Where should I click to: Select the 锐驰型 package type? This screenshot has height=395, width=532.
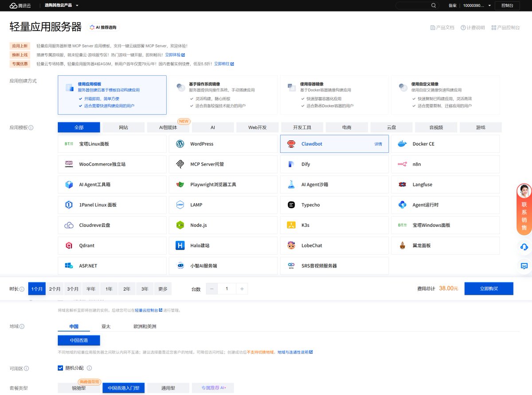click(79, 388)
